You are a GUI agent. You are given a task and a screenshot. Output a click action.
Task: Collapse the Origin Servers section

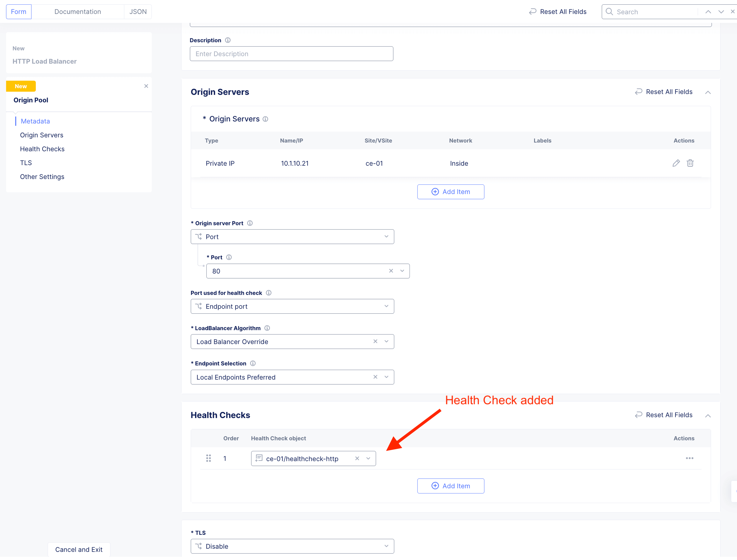pos(708,92)
